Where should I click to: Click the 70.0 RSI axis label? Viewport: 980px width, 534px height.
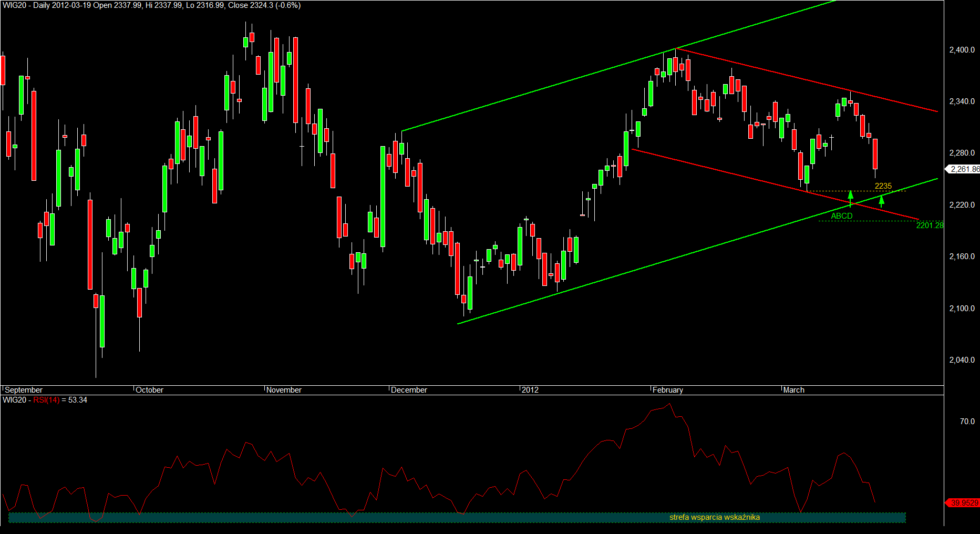click(x=967, y=422)
